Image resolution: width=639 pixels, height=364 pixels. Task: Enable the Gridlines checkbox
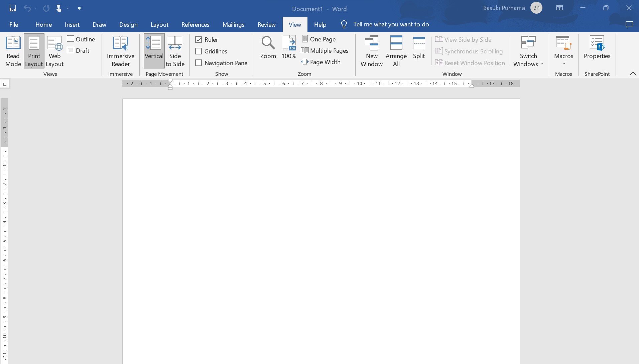tap(199, 51)
